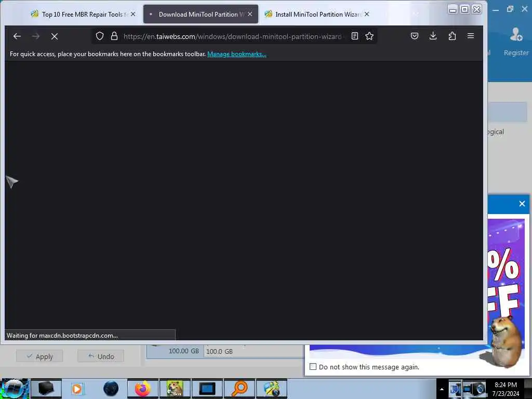
Task: Bookmark this page with the star icon
Action: tap(369, 36)
